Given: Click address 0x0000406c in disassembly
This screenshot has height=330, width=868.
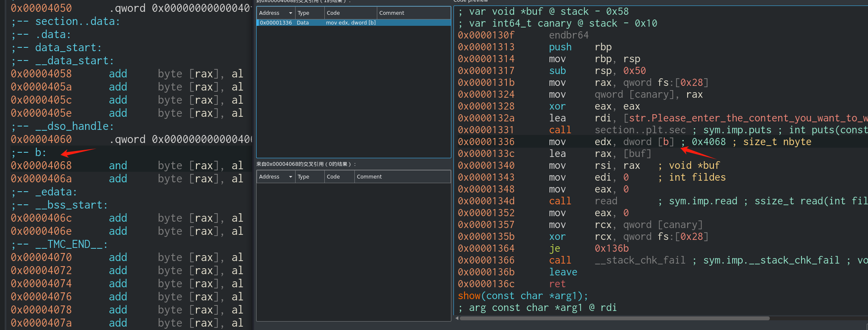Looking at the screenshot, I should pos(41,218).
